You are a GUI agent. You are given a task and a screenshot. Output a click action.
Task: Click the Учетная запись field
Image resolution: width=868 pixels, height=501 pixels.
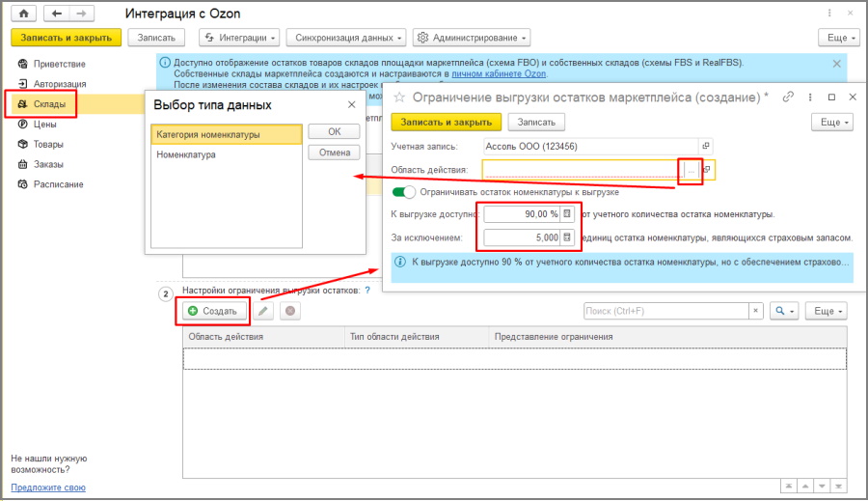point(590,147)
